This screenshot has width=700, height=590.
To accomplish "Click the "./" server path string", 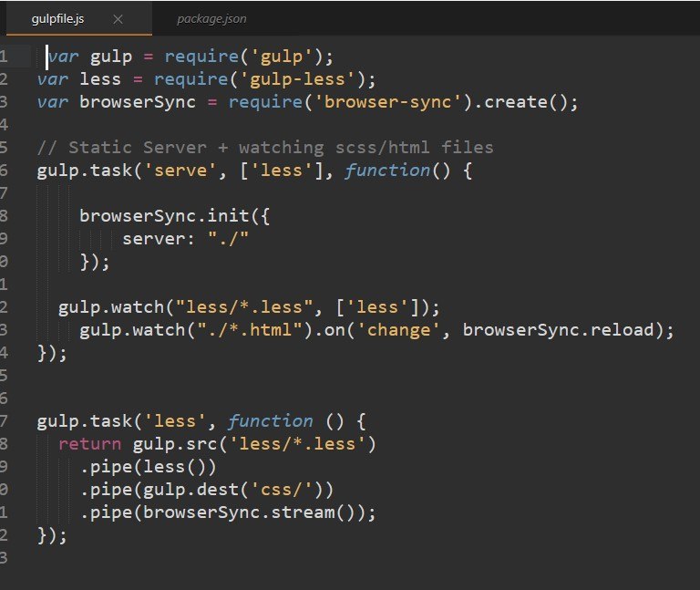I will (x=228, y=239).
